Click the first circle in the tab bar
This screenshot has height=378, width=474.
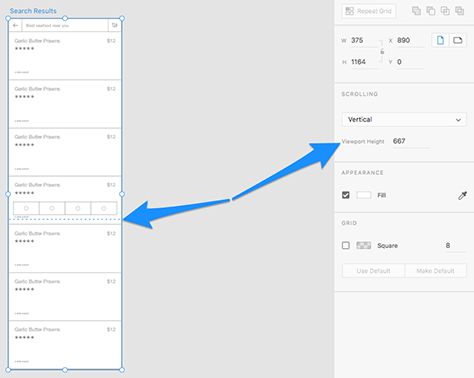[26, 208]
